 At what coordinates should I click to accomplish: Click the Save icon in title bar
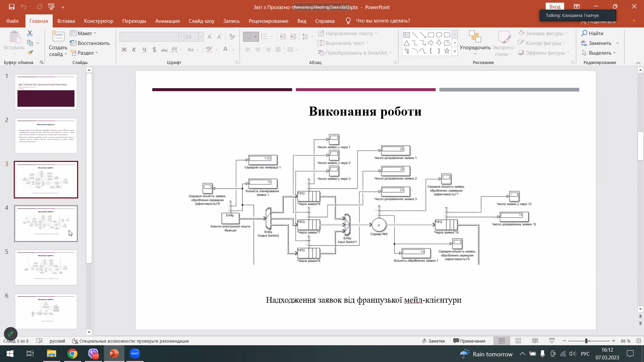click(12, 7)
